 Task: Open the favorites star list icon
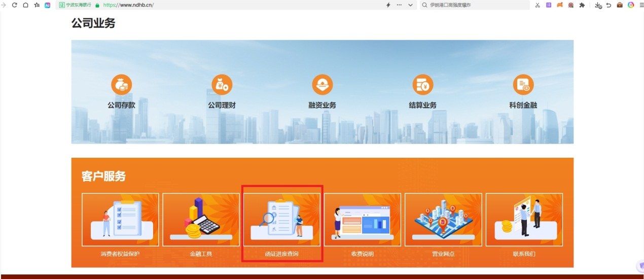[x=37, y=5]
